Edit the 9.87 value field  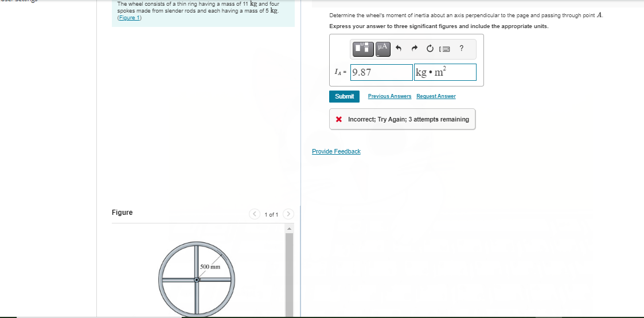click(x=381, y=72)
